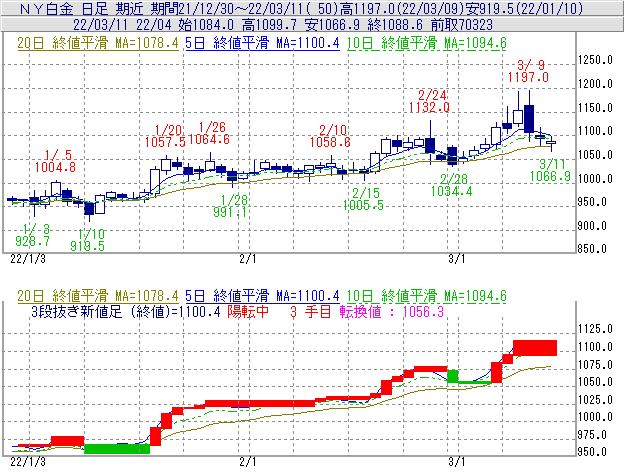The image size is (624, 475).
Task: Click the 3段抜き新値足 (終値)=1100.4 label
Action: [126, 311]
